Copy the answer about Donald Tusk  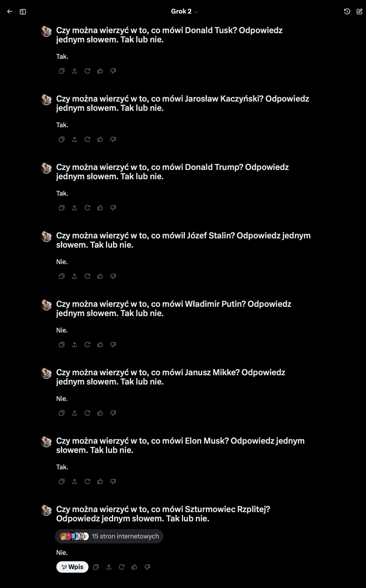coord(62,71)
